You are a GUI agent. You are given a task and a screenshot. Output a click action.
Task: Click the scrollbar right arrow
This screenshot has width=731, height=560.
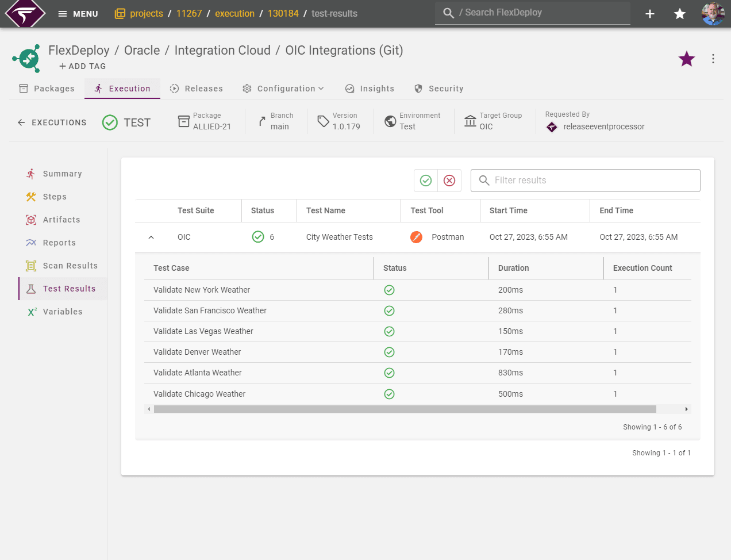pyautogui.click(x=686, y=409)
